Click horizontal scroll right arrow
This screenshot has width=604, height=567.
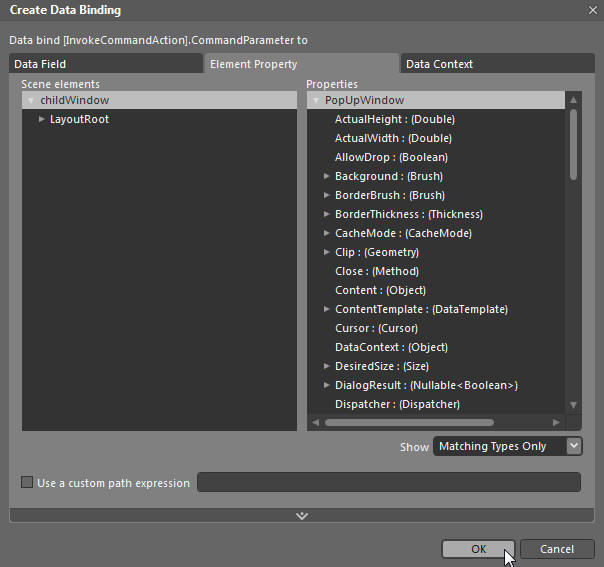pos(556,423)
